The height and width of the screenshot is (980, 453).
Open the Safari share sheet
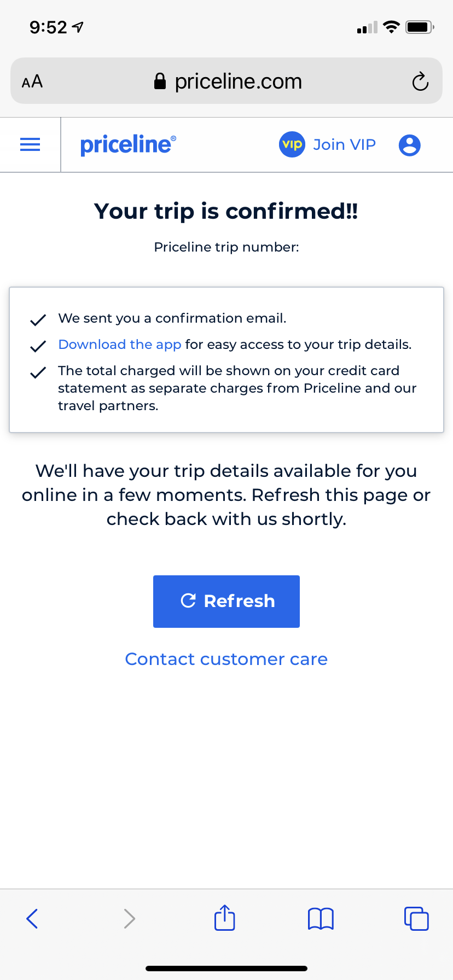click(x=224, y=918)
